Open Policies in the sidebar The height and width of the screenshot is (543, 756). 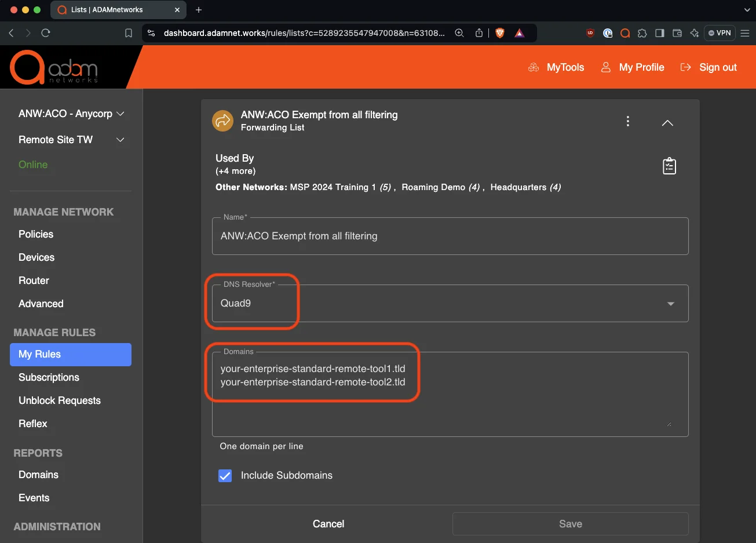[36, 234]
